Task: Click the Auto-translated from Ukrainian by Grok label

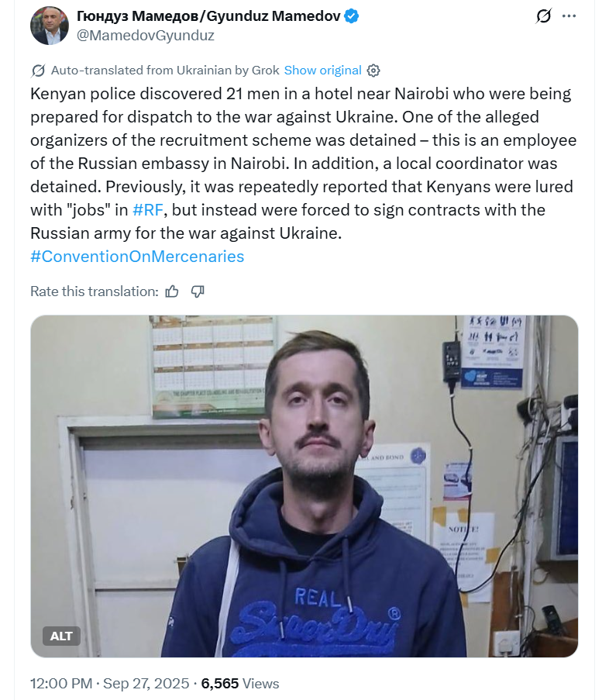Action: coord(165,71)
